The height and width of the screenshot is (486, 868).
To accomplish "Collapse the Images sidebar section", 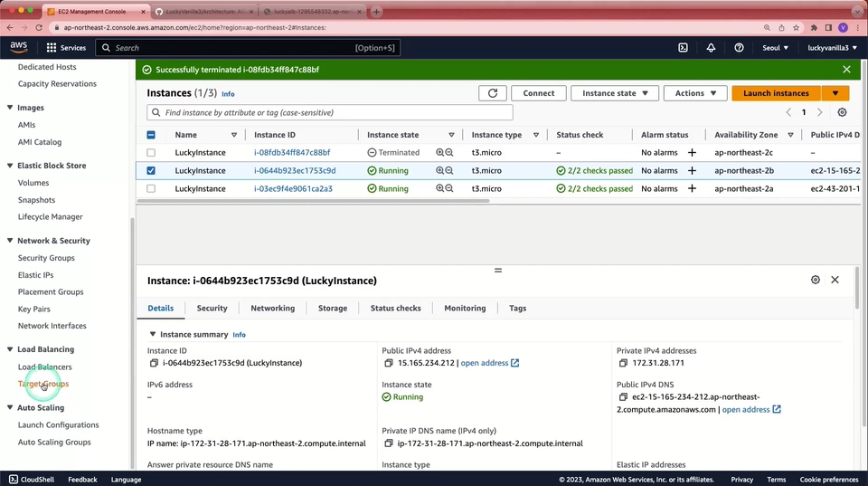I will coord(10,108).
